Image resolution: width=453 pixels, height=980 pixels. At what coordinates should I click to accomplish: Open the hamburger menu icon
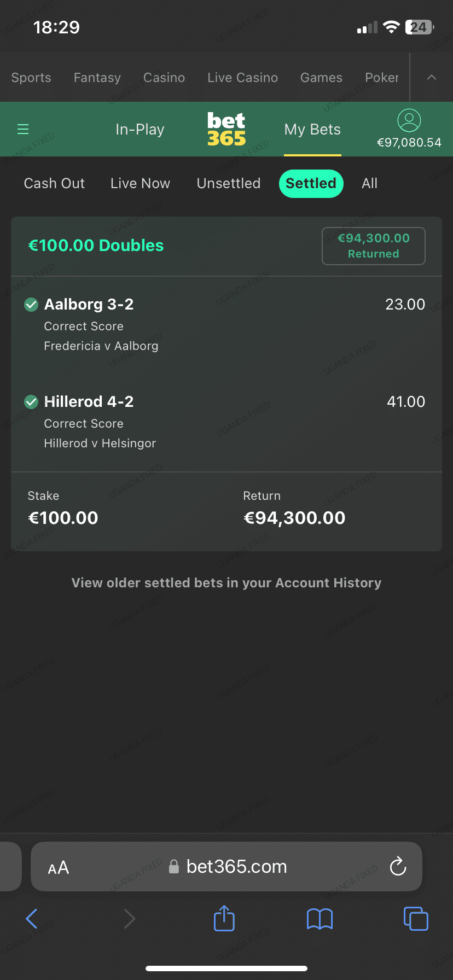point(23,129)
